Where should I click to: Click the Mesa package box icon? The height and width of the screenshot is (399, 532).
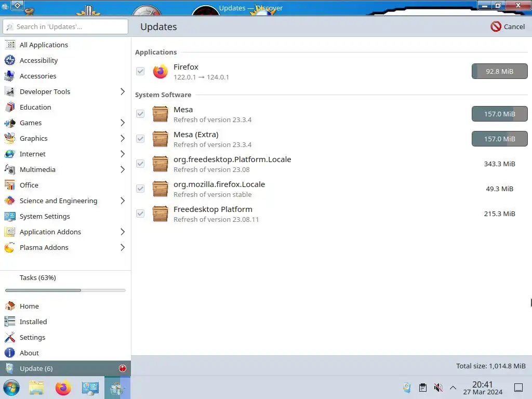[160, 114]
